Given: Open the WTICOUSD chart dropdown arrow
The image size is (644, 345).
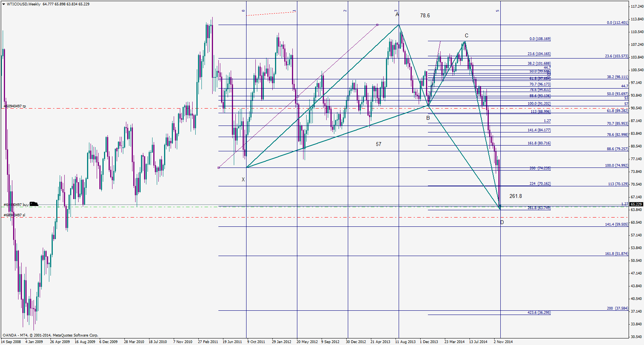Looking at the screenshot, I should (3, 4).
